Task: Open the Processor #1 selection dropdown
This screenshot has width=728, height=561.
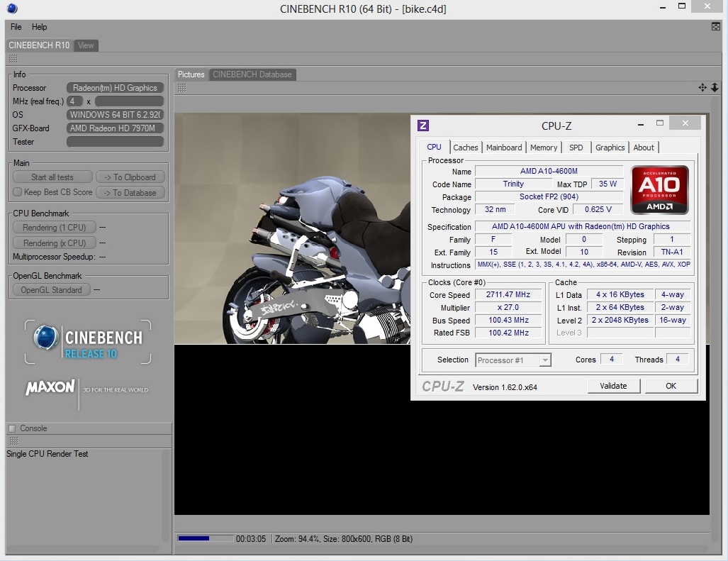Action: pyautogui.click(x=513, y=360)
